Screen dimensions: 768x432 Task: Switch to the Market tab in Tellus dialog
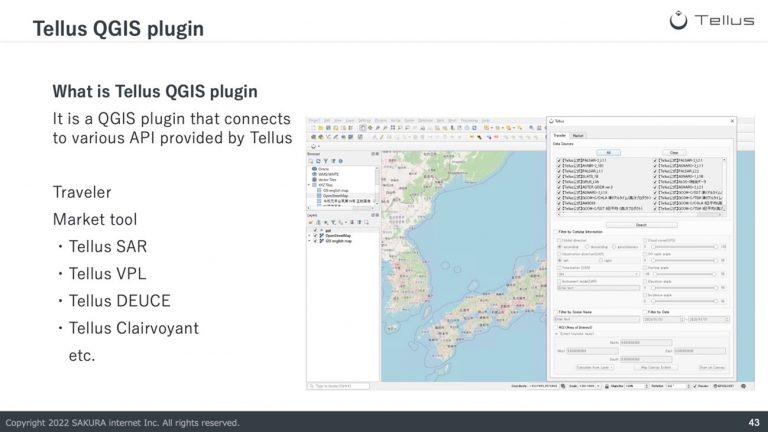(x=578, y=135)
